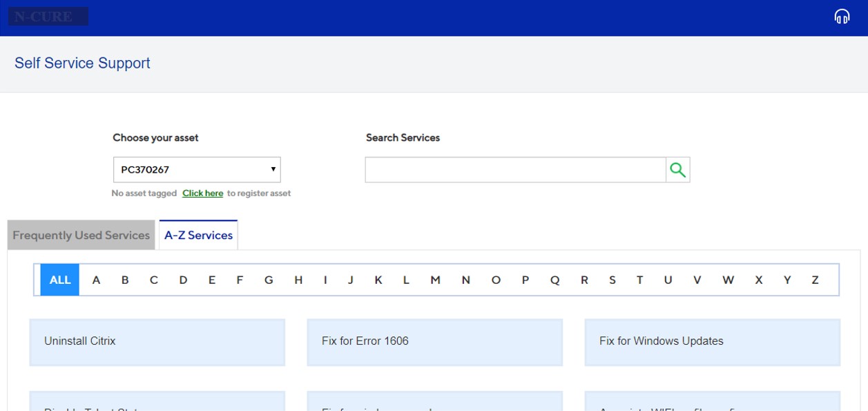Filter services by letter U
The height and width of the screenshot is (411, 868).
[x=668, y=280]
